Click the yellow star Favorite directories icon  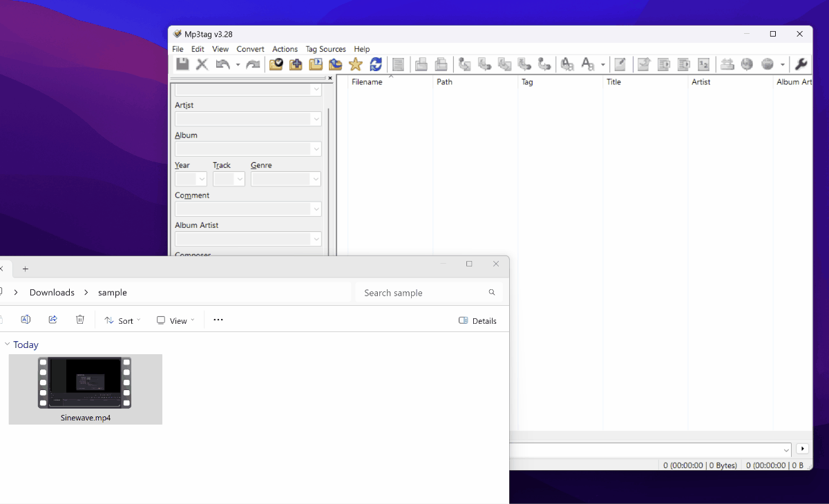click(356, 64)
